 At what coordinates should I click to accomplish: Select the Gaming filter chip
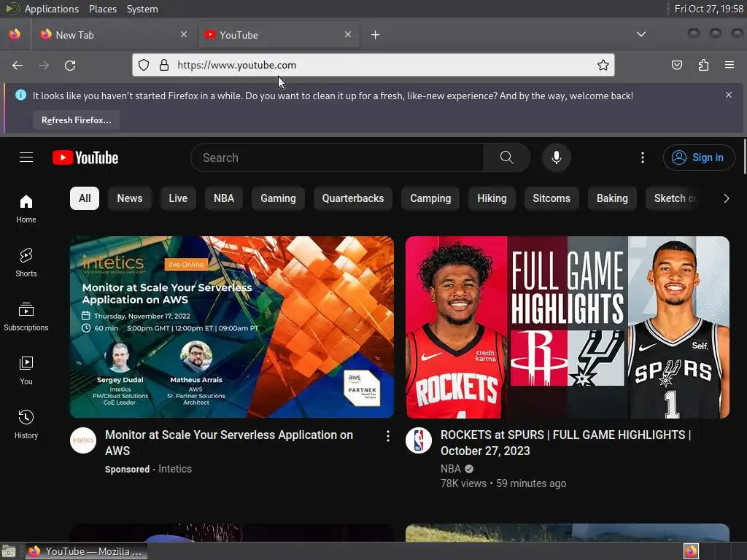click(x=278, y=198)
